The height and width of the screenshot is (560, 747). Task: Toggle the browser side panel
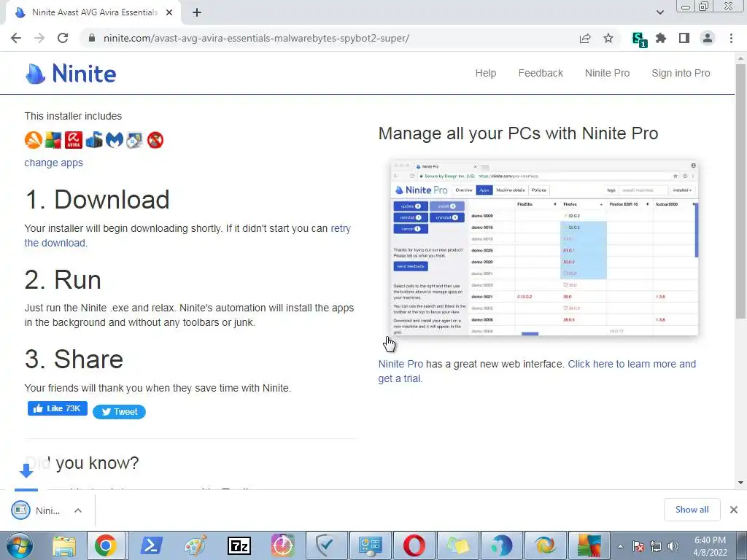coord(684,38)
